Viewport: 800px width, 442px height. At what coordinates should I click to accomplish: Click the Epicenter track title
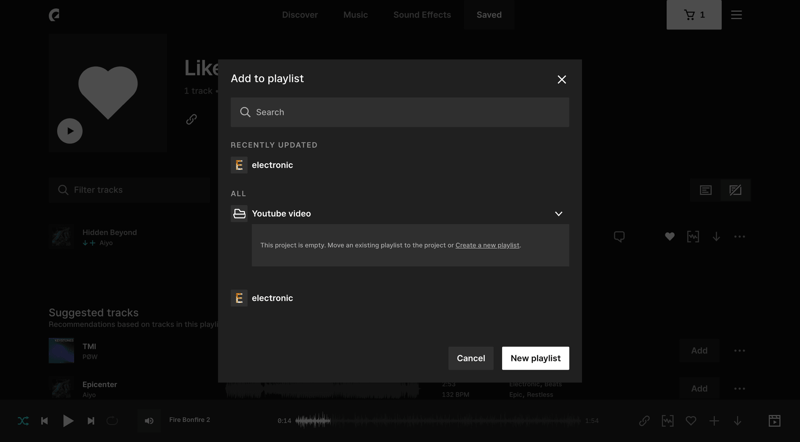[99, 384]
